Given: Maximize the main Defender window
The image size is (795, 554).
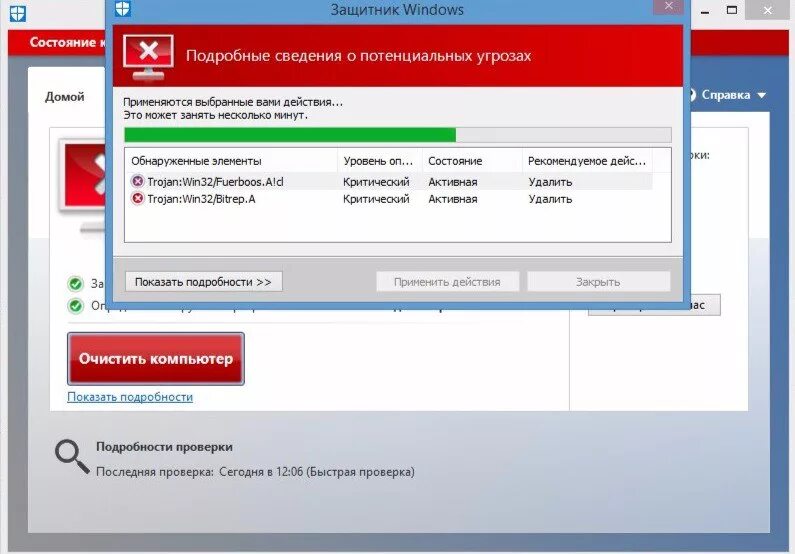Looking at the screenshot, I should tap(732, 10).
